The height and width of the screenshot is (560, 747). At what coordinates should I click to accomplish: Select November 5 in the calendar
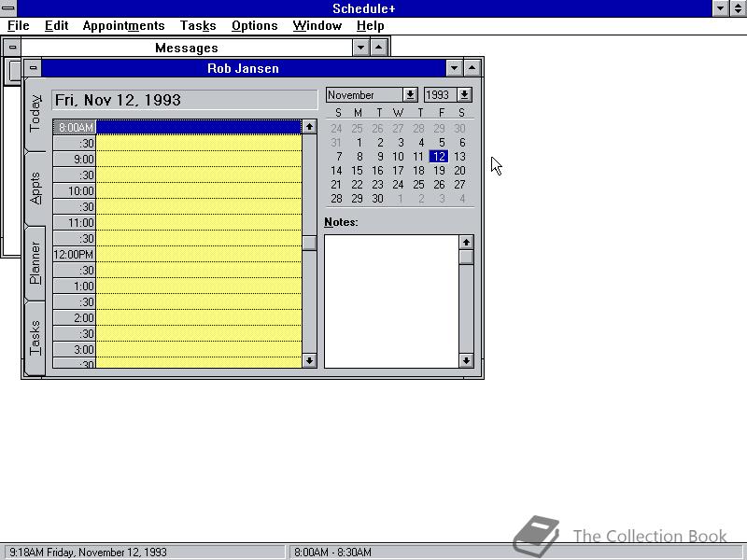[442, 143]
